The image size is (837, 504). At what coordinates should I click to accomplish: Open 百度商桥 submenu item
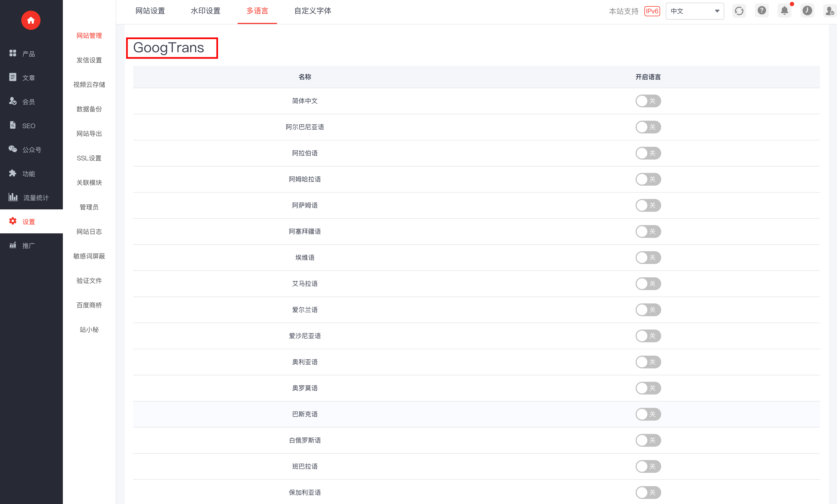pyautogui.click(x=89, y=305)
